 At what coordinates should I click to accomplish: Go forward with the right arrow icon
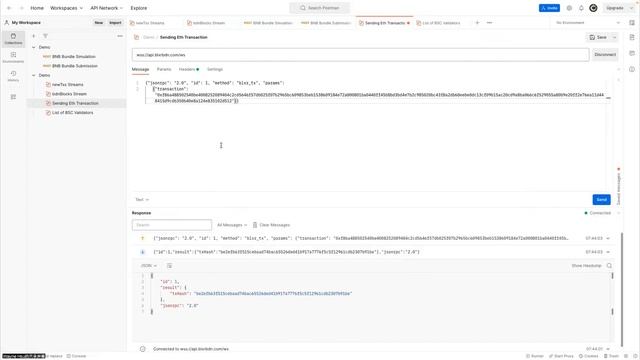click(22, 8)
